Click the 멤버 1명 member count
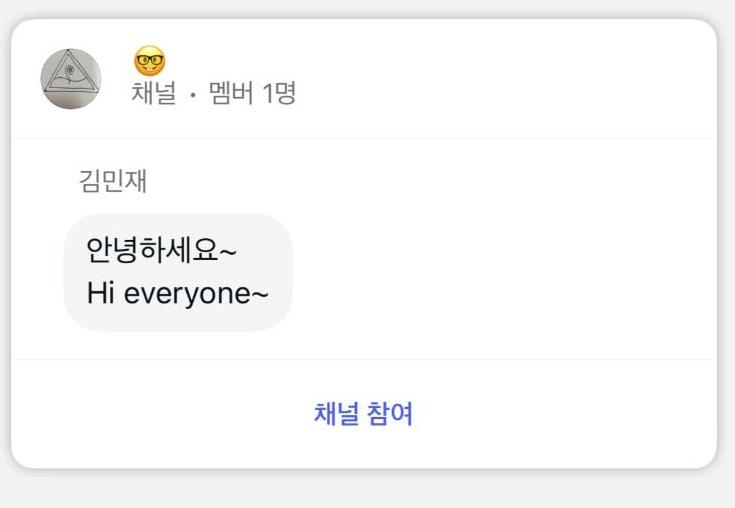The image size is (735, 508). (252, 94)
